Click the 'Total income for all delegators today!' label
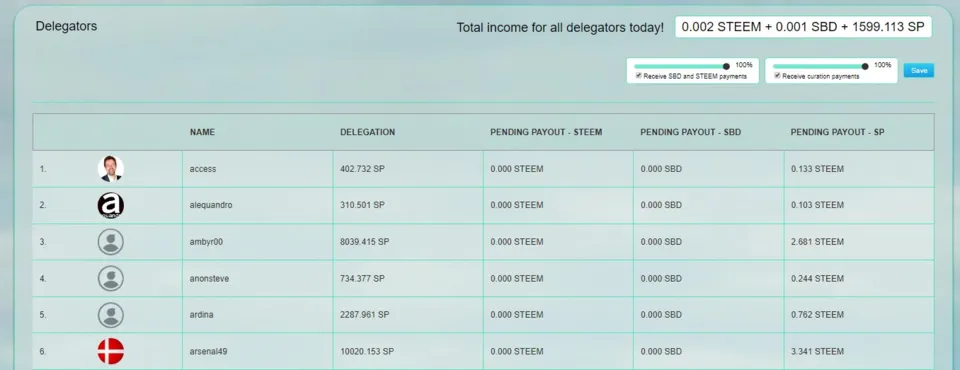 click(x=560, y=28)
